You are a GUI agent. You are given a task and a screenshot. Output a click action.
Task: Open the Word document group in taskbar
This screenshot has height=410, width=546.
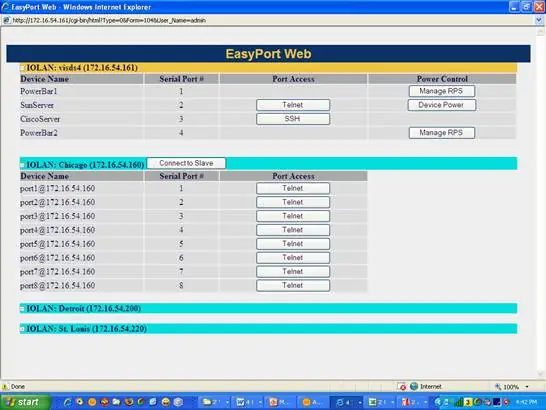pos(249,402)
